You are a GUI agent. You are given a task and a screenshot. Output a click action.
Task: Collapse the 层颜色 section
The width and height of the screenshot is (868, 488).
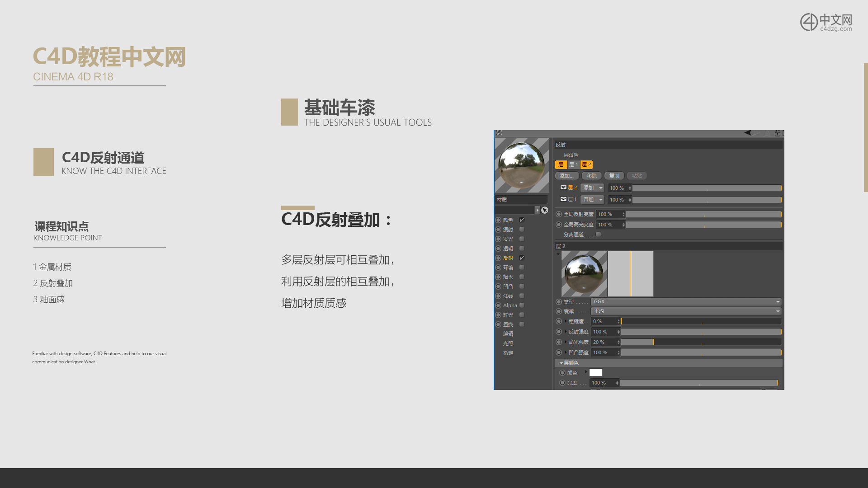click(561, 363)
